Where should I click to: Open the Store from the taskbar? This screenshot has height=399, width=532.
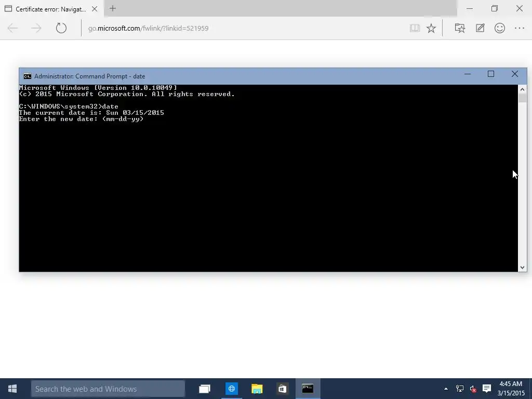[282, 389]
